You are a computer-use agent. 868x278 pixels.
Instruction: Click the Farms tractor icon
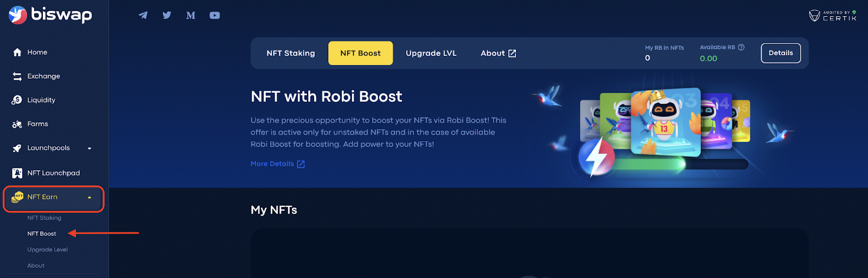[x=17, y=124]
